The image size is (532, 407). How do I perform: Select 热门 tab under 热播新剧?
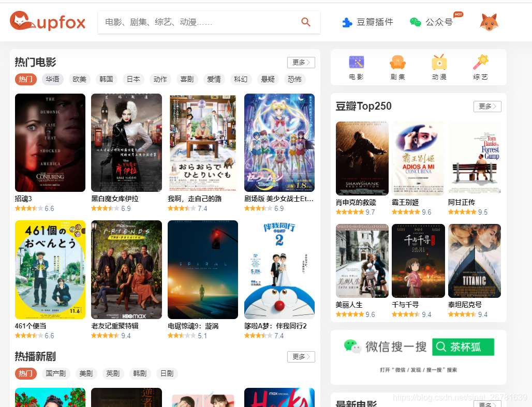[x=25, y=373]
